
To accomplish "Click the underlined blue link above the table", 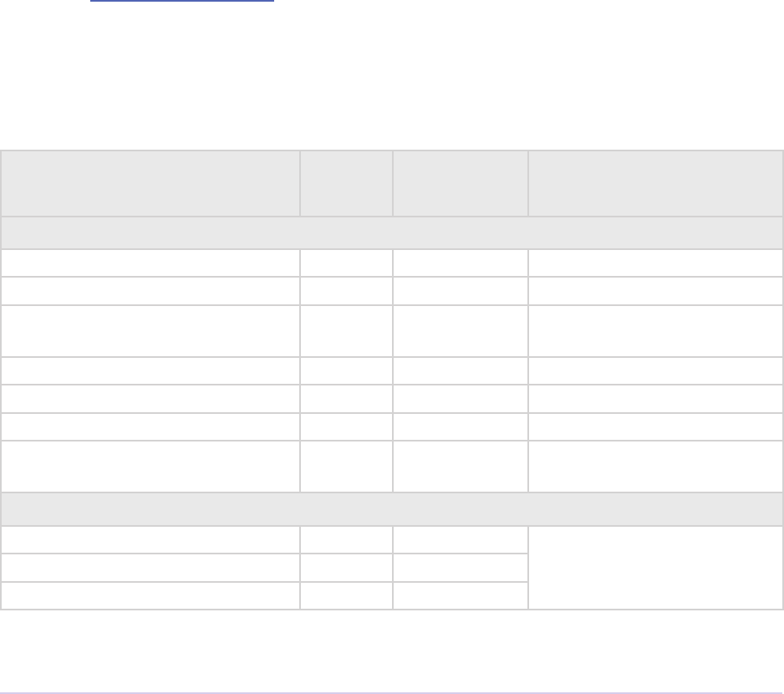I will pos(182,3).
